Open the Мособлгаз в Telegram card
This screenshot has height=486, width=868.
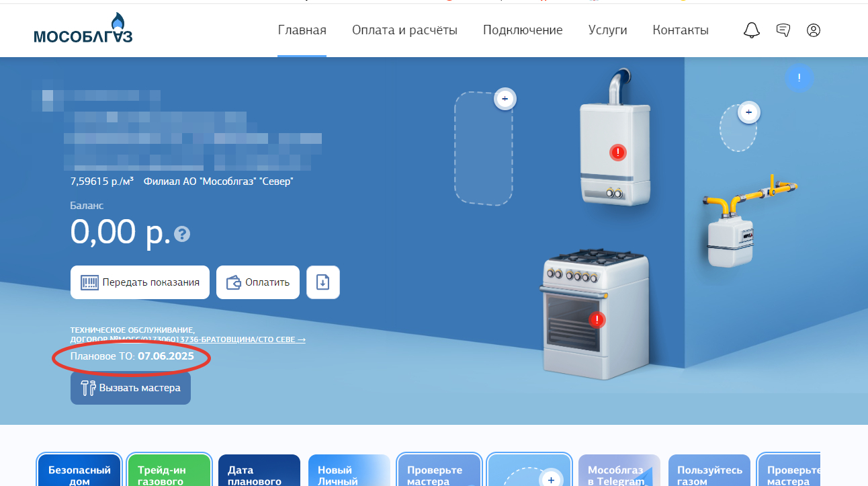(619, 471)
